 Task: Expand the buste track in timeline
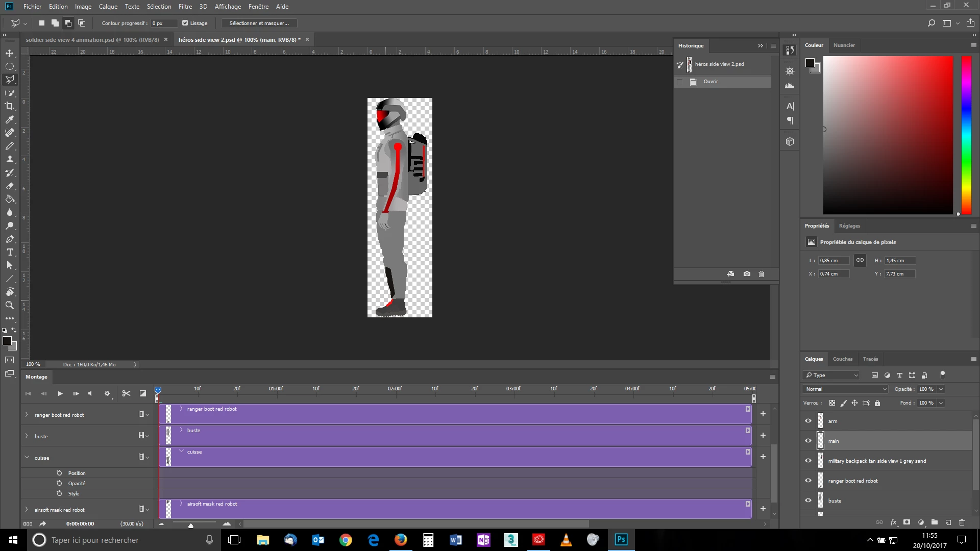tap(27, 436)
